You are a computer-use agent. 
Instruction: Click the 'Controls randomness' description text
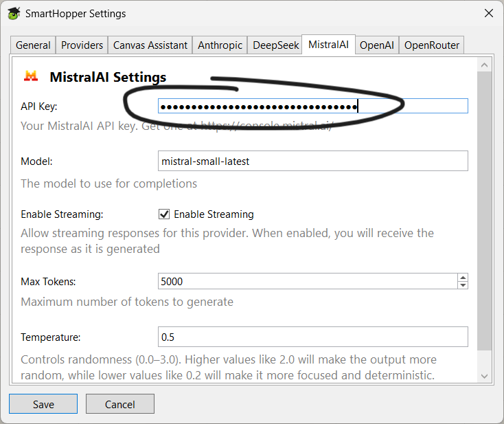point(229,367)
